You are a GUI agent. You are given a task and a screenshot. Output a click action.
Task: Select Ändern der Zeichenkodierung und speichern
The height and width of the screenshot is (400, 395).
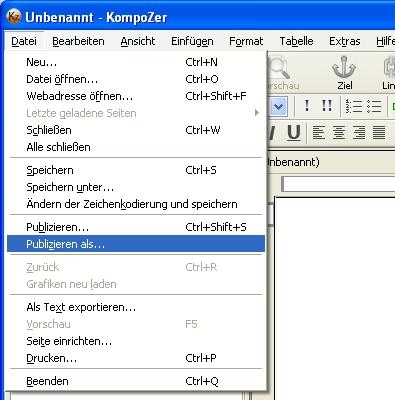point(136,204)
